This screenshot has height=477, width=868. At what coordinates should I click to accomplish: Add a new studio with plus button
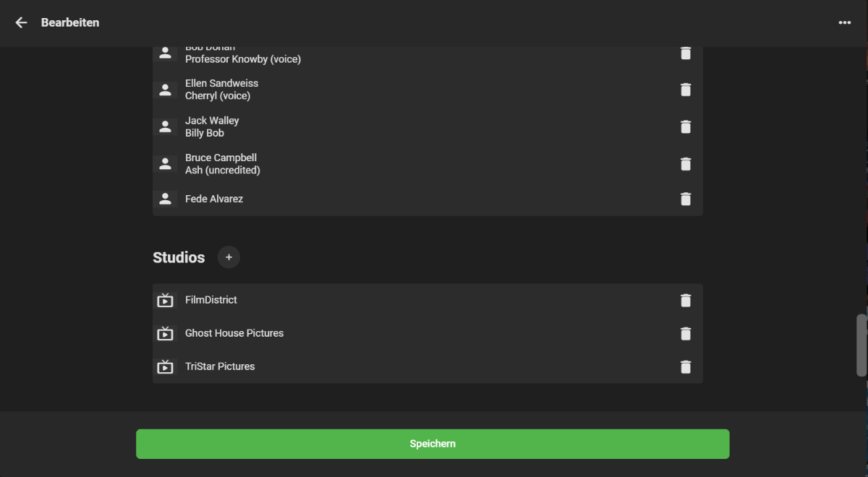pos(229,257)
